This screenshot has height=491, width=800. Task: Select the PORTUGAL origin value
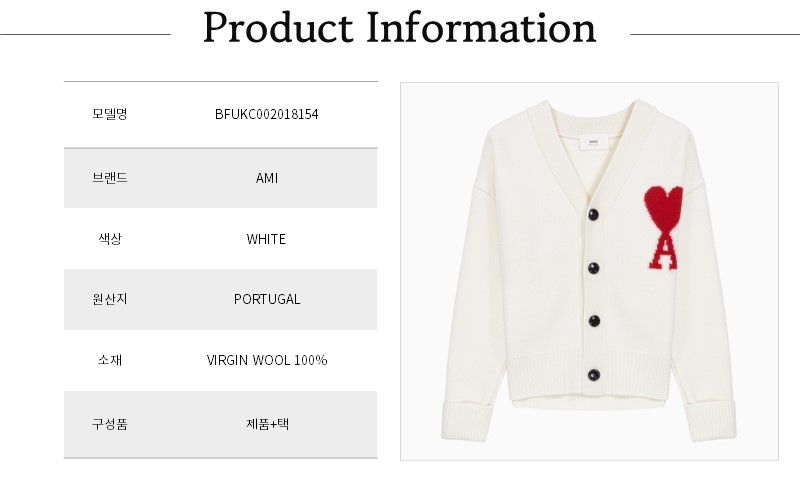266,299
